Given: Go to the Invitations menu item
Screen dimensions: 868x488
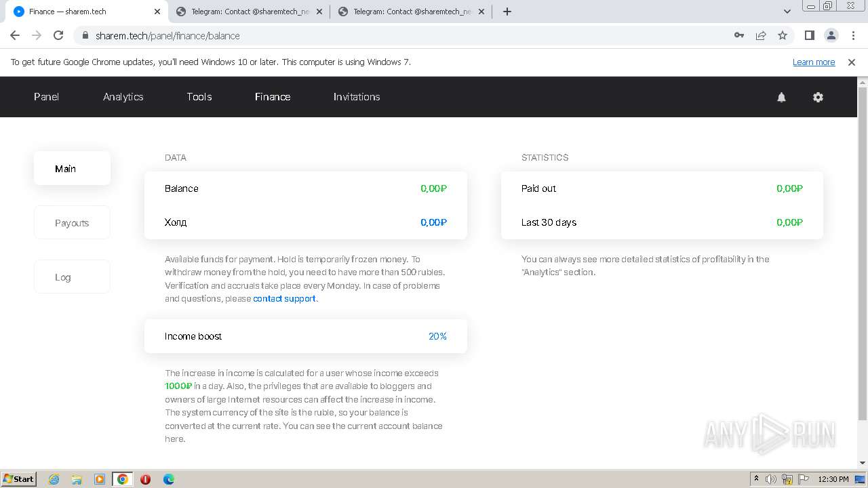Looking at the screenshot, I should 356,97.
